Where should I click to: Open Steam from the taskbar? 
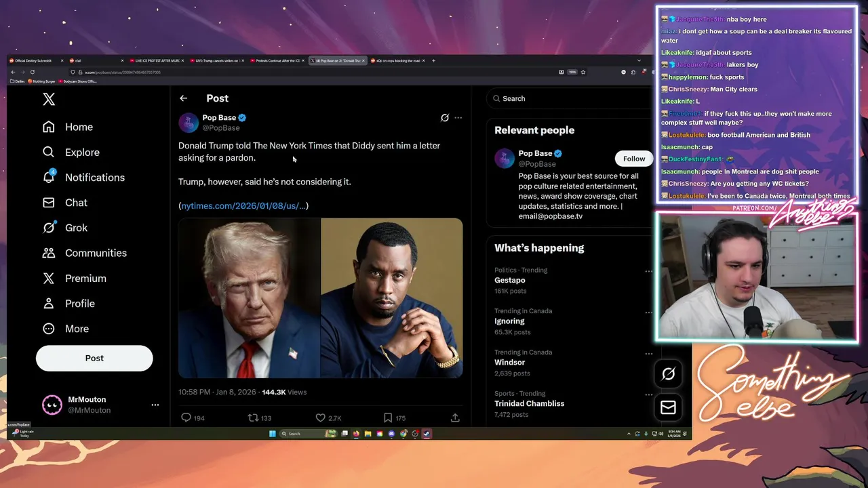[427, 434]
